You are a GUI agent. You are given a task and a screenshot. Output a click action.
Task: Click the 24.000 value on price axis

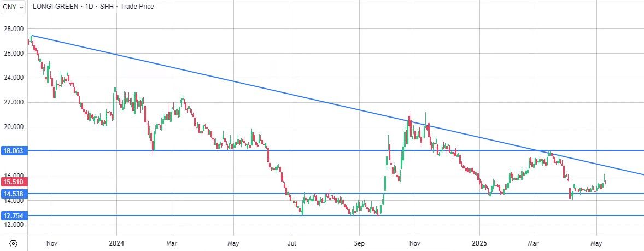(14, 78)
